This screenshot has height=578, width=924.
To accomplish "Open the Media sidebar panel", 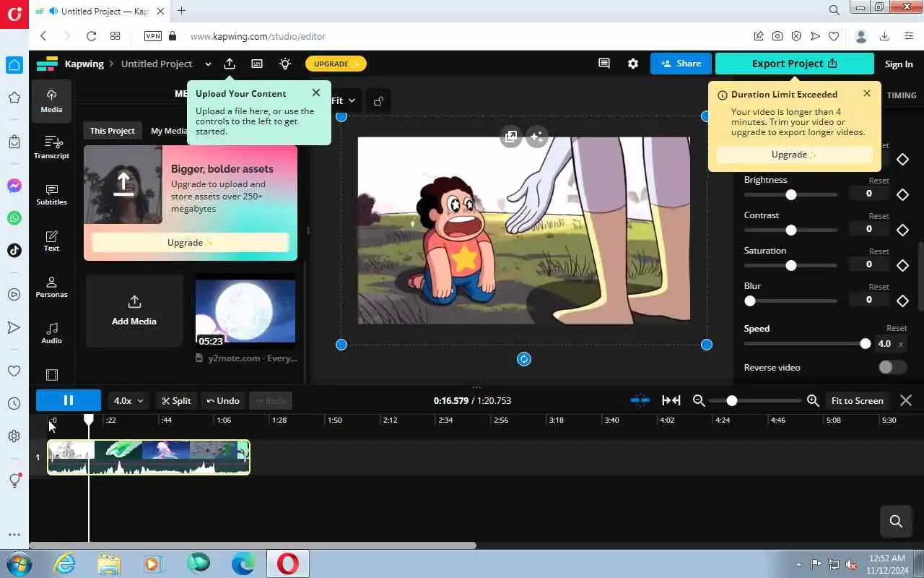I will 51,101.
